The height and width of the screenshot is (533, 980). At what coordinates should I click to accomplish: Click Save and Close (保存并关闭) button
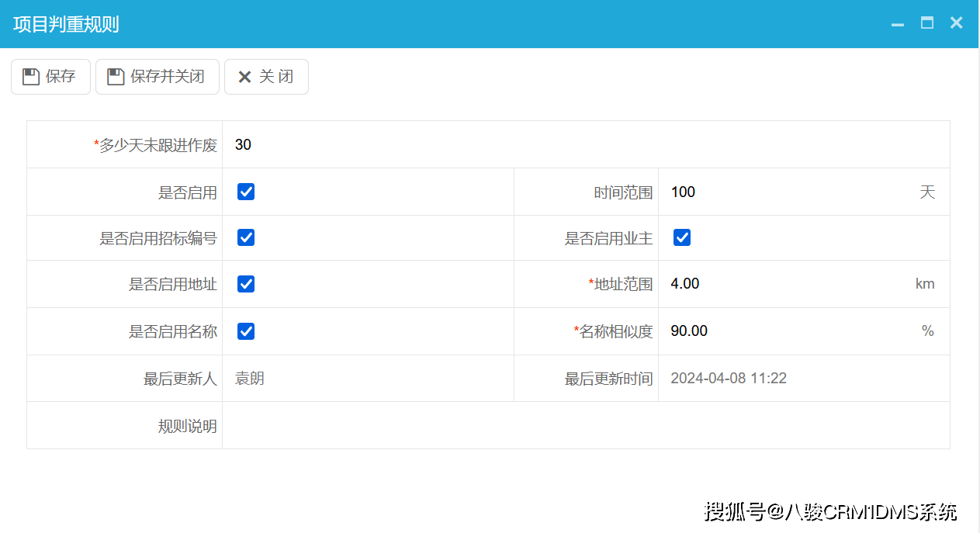(157, 77)
